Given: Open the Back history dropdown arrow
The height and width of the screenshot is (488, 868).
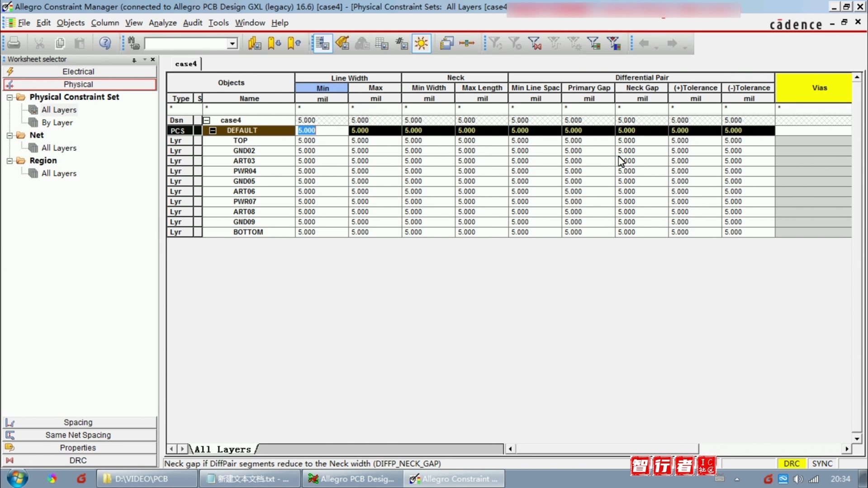Looking at the screenshot, I should click(x=656, y=47).
